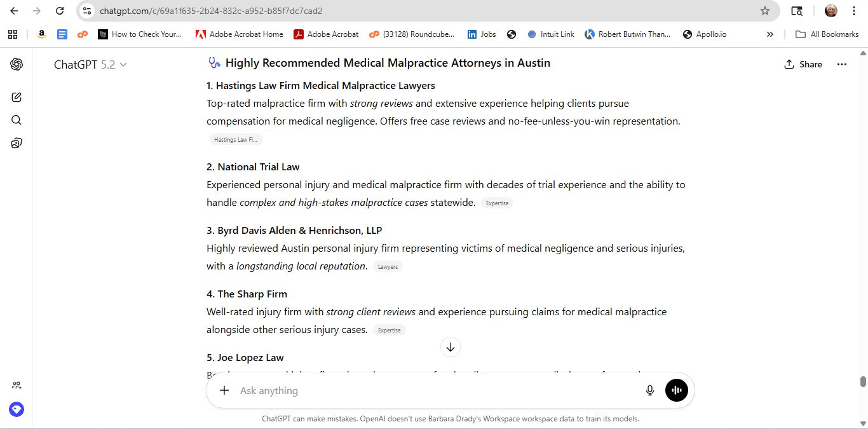Open the globe bookmark after Jobs

512,34
